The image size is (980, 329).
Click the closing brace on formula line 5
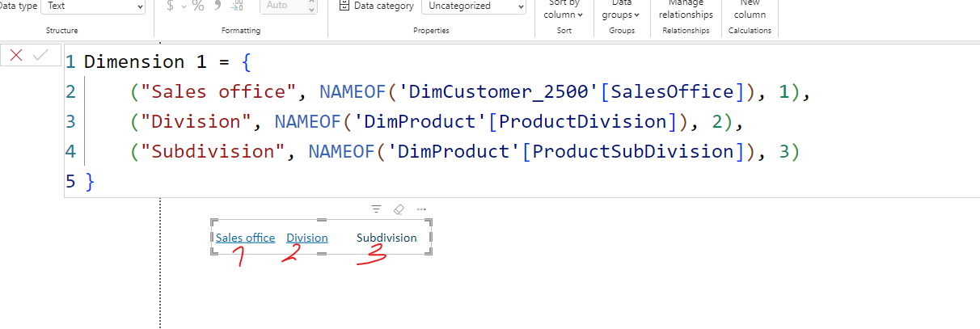(x=89, y=182)
